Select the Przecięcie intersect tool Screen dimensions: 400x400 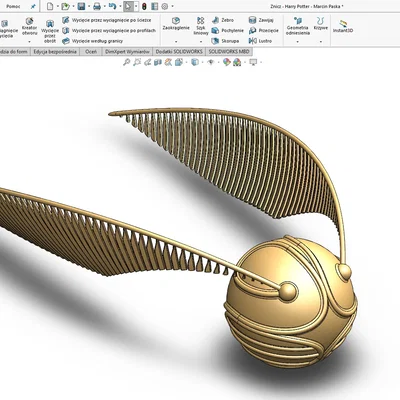point(264,31)
